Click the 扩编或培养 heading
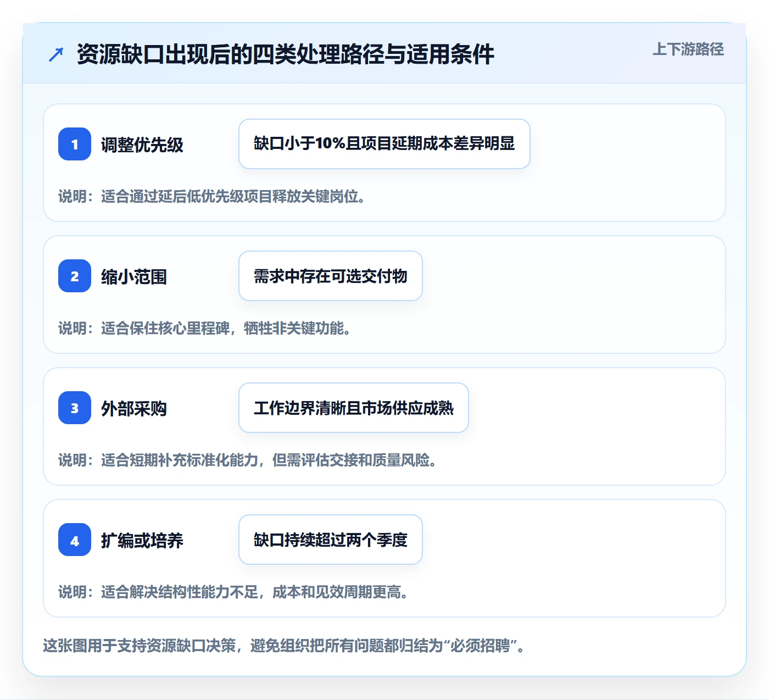 (142, 541)
